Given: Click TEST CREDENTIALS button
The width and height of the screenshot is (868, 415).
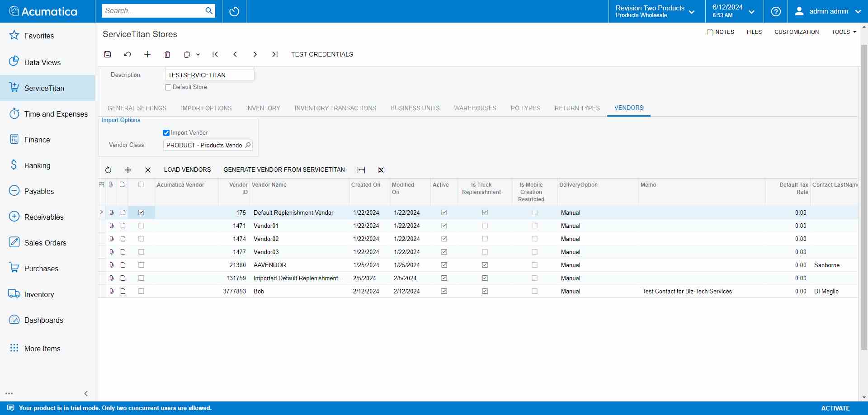Looking at the screenshot, I should (x=322, y=54).
